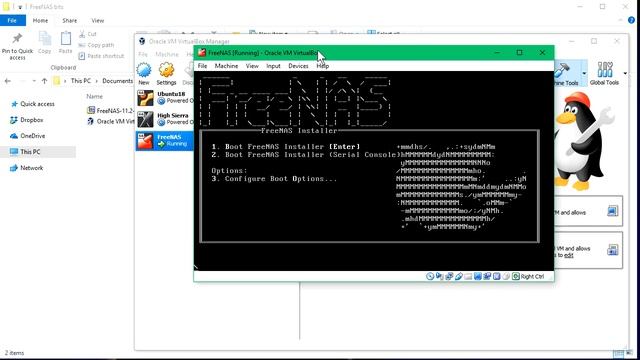Screen dimensions: 640x360
Task: Click Copy path in the Explorer ribbon
Action: click(x=96, y=45)
